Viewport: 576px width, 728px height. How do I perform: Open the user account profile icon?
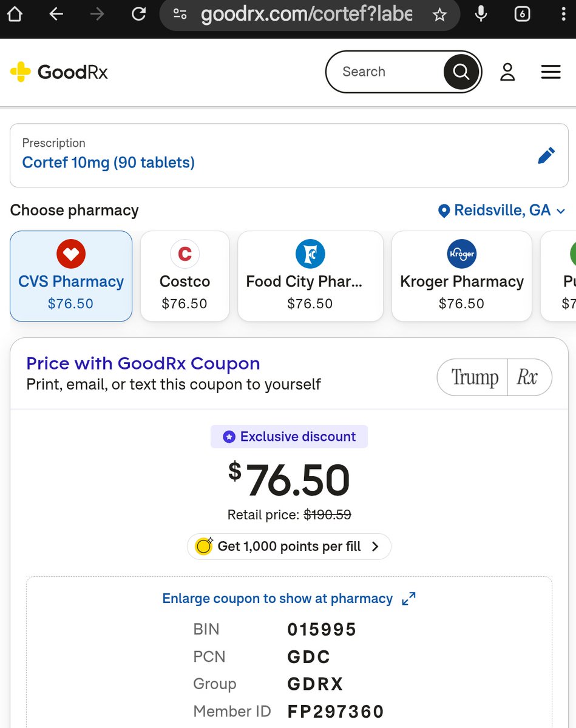(x=507, y=72)
